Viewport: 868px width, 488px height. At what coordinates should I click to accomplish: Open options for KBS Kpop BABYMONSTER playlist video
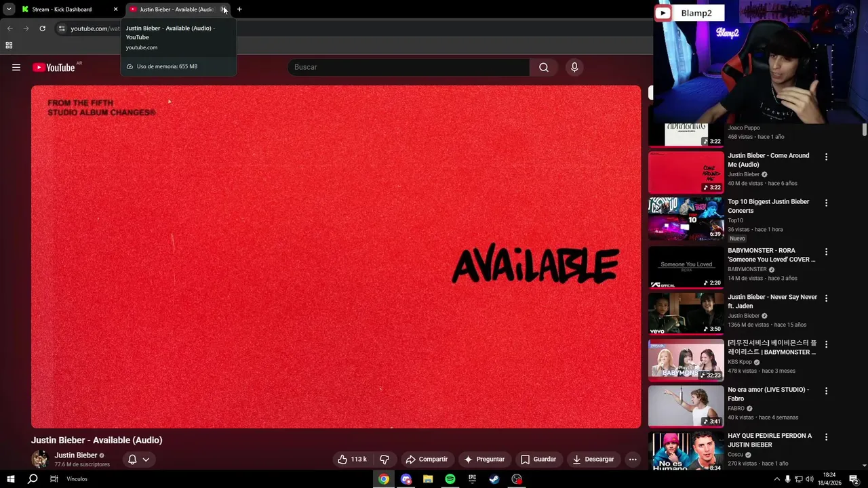(826, 344)
